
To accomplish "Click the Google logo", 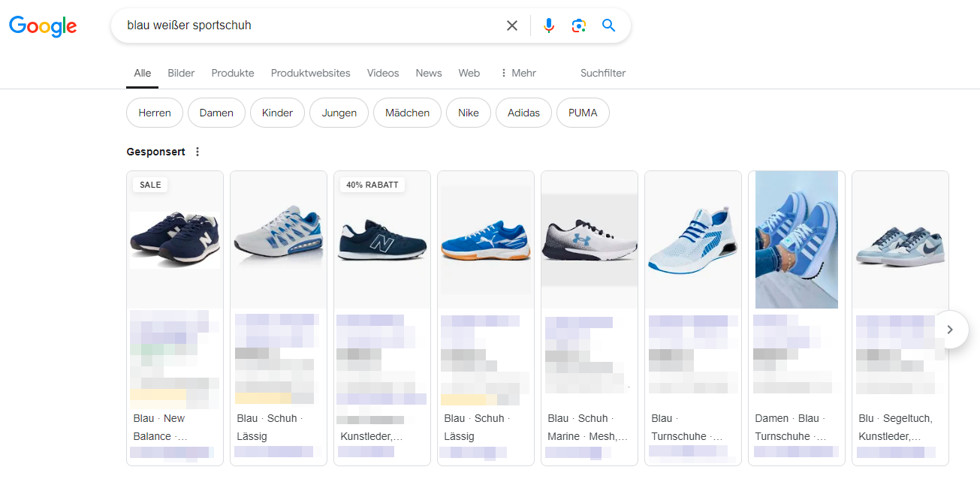I will coord(42,26).
